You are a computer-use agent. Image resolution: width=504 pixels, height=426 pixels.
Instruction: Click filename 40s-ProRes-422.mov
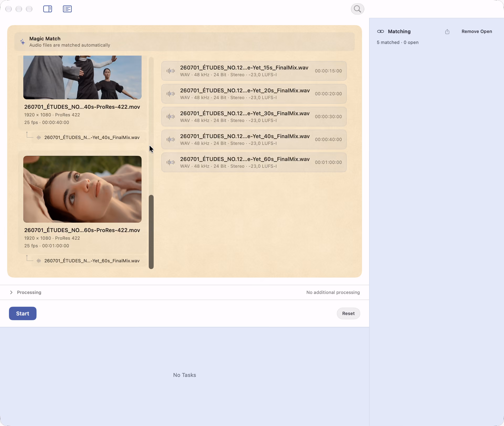pos(82,107)
